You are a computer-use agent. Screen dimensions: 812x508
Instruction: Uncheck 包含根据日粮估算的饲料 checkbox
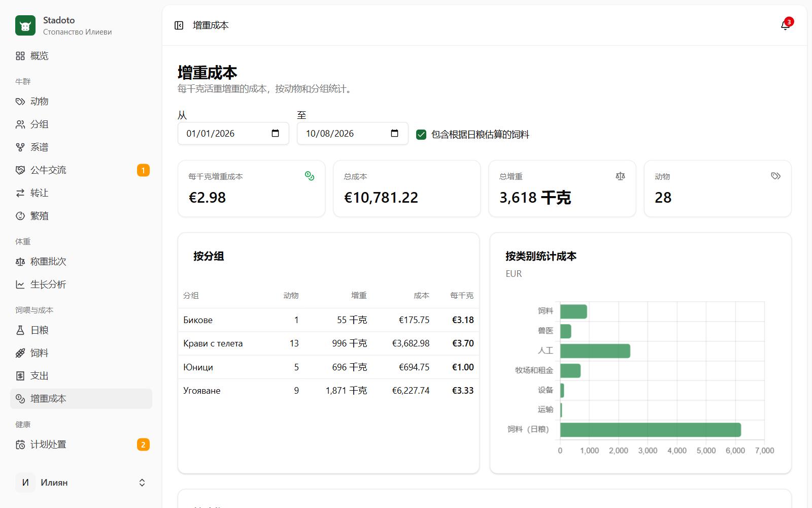421,135
